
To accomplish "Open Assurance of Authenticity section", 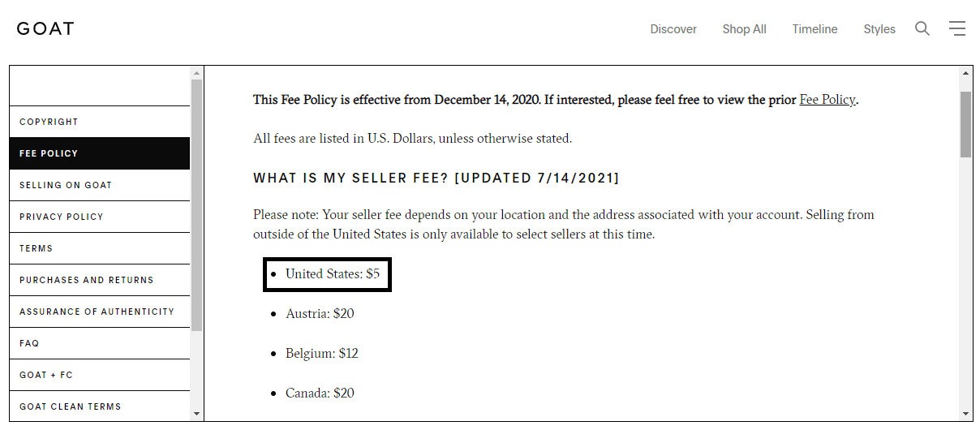I will tap(100, 312).
